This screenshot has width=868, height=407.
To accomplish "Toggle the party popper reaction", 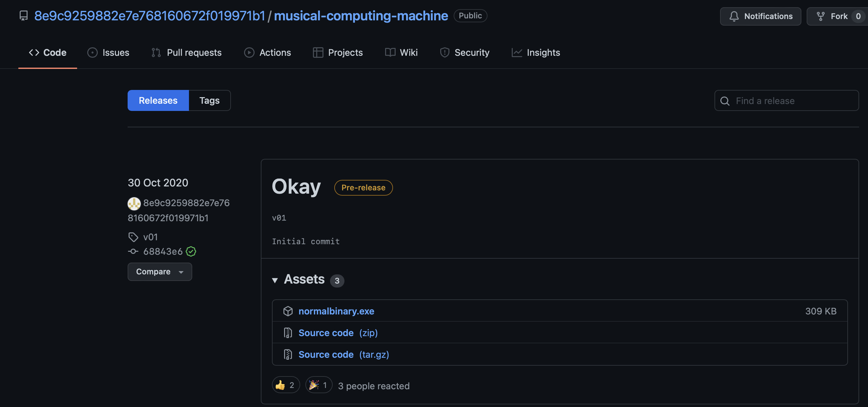I will (x=319, y=385).
